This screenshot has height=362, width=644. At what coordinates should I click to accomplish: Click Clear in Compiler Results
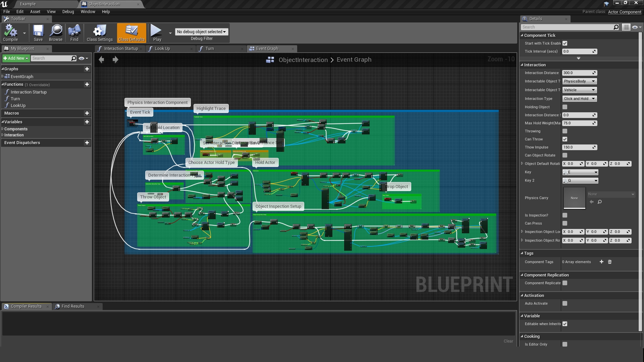click(x=508, y=341)
